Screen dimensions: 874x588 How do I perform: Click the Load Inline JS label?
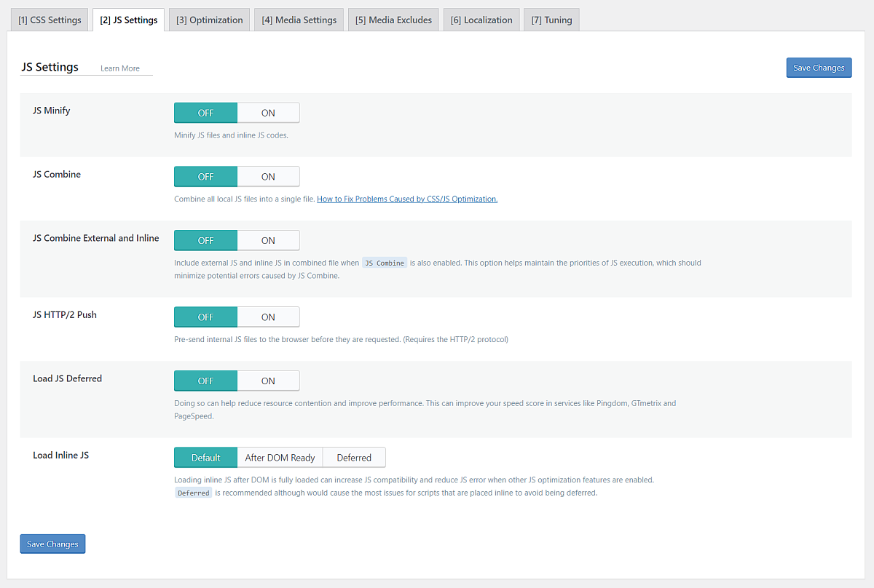(60, 455)
